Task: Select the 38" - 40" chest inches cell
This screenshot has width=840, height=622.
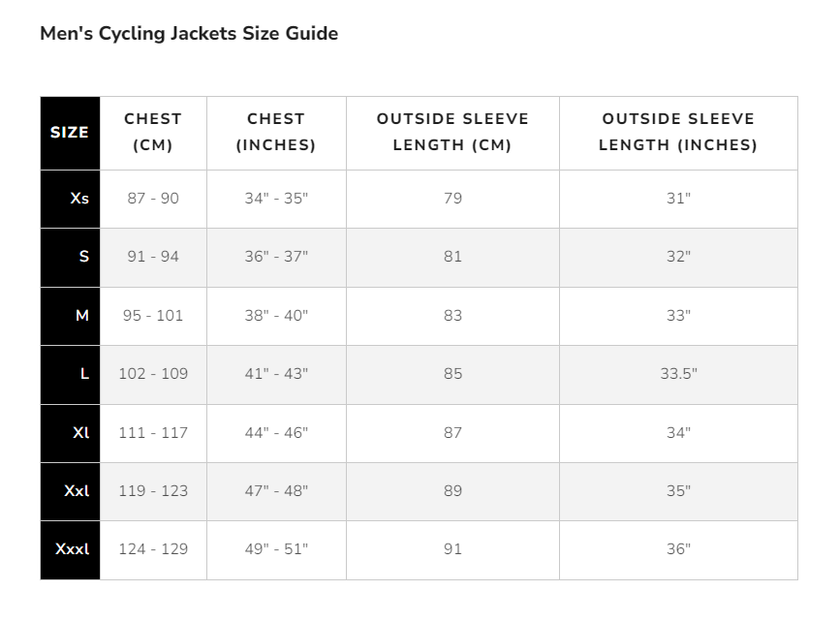Action: [x=276, y=316]
